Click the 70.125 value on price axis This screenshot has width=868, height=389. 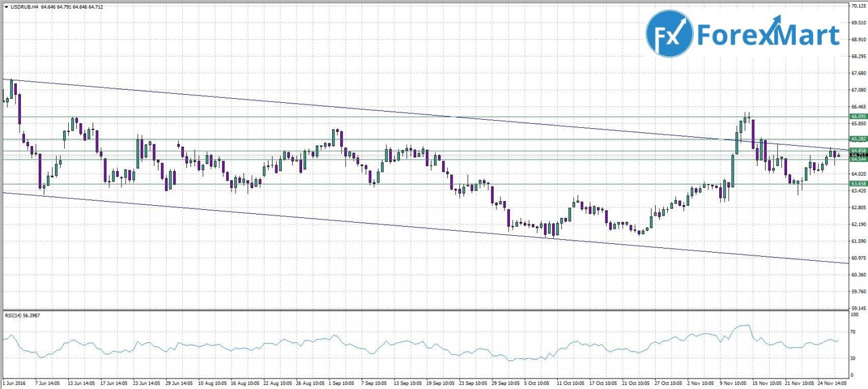(858, 6)
